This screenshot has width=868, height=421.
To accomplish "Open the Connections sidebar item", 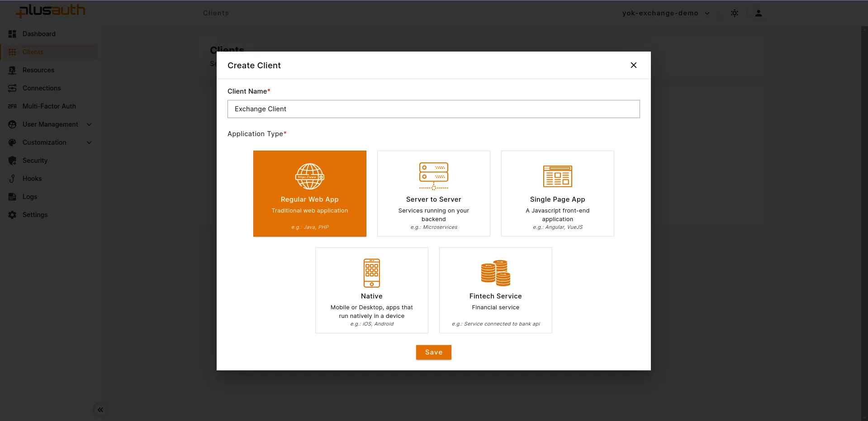I will [x=41, y=88].
